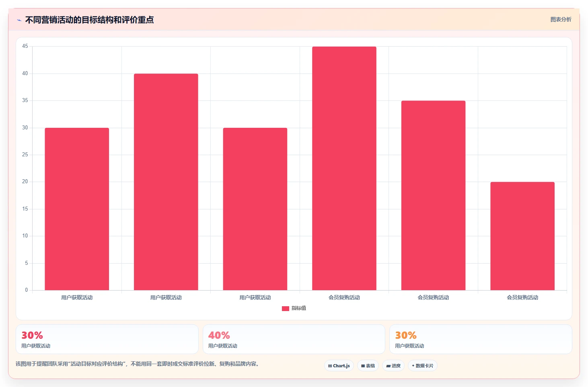The width and height of the screenshot is (588, 387).
Task: Click 用户获取活动 caption under the 40% value
Action: [x=223, y=346]
